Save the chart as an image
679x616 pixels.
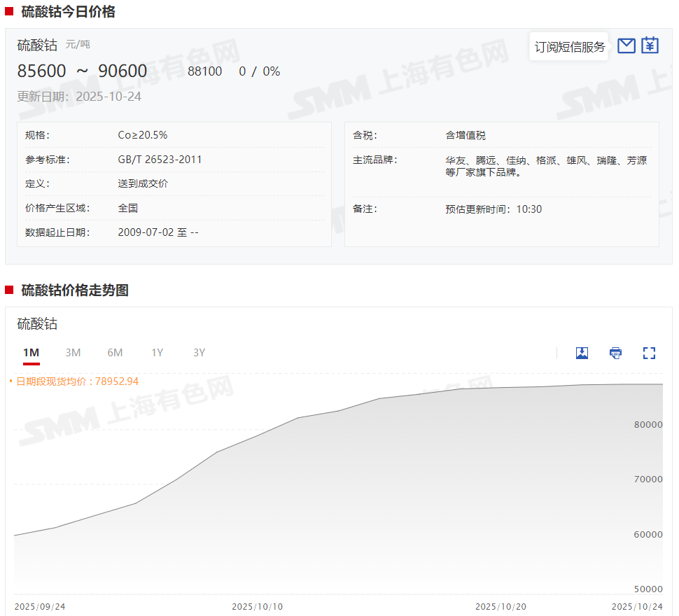(582, 353)
